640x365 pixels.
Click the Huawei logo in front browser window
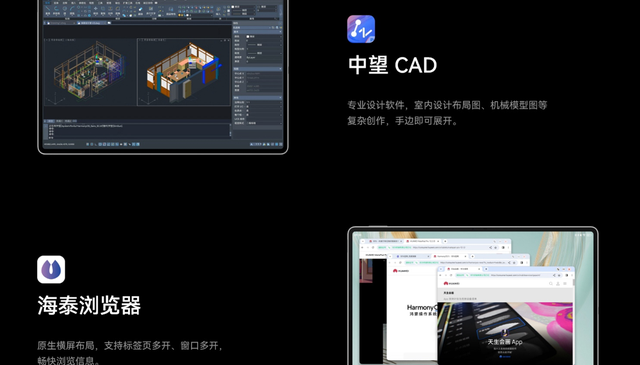point(451,283)
